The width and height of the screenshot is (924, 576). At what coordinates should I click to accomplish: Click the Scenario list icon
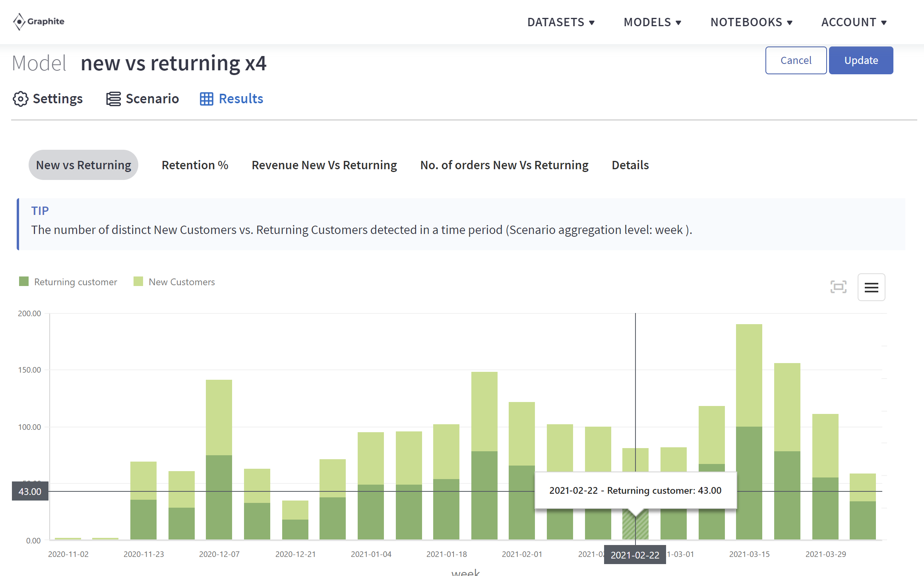click(113, 99)
